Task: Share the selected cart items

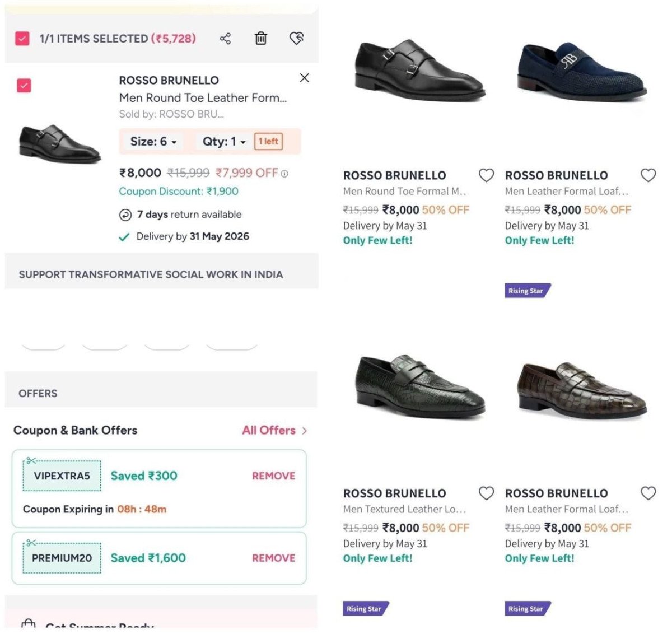Action: pyautogui.click(x=225, y=39)
